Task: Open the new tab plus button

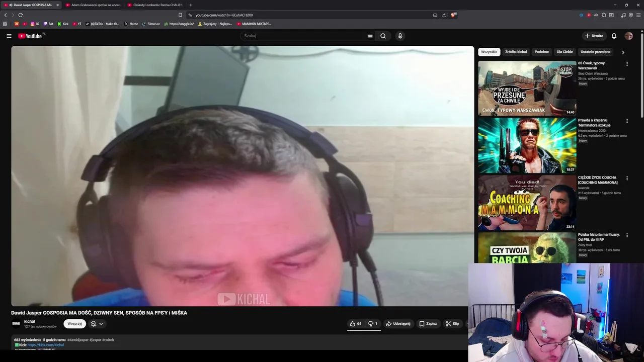Action: coord(190,5)
